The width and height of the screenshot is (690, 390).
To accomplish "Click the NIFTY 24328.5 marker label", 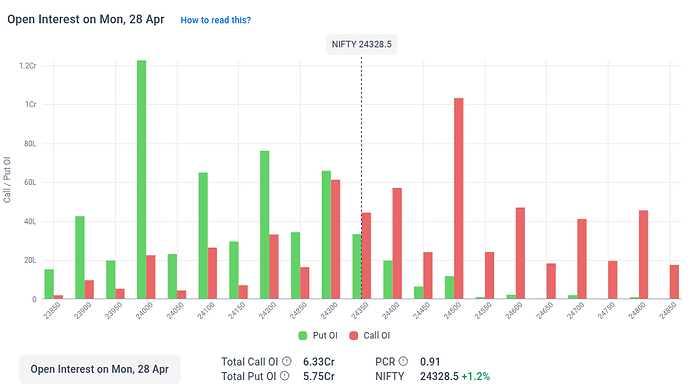I will pos(361,44).
